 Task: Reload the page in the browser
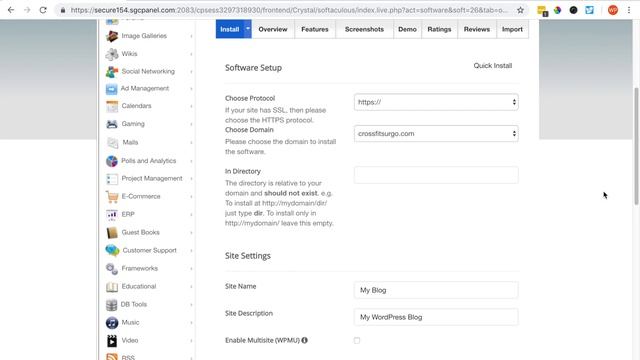[43, 10]
